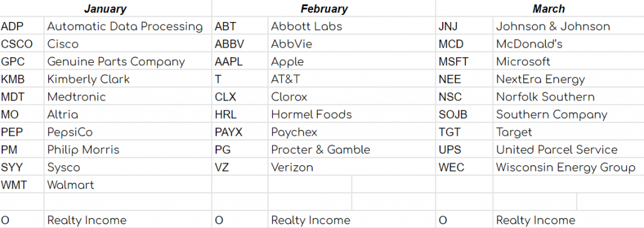Click the ADP ticker cell
Image resolution: width=644 pixels, height=228 pixels.
click(x=22, y=26)
